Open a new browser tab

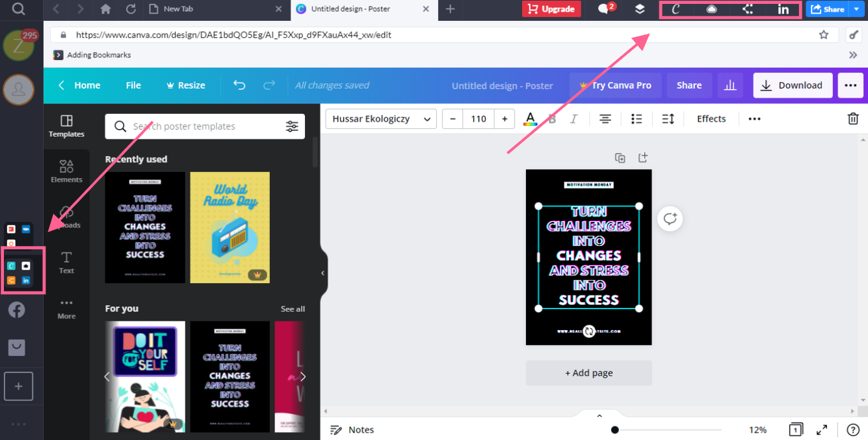[x=450, y=9]
